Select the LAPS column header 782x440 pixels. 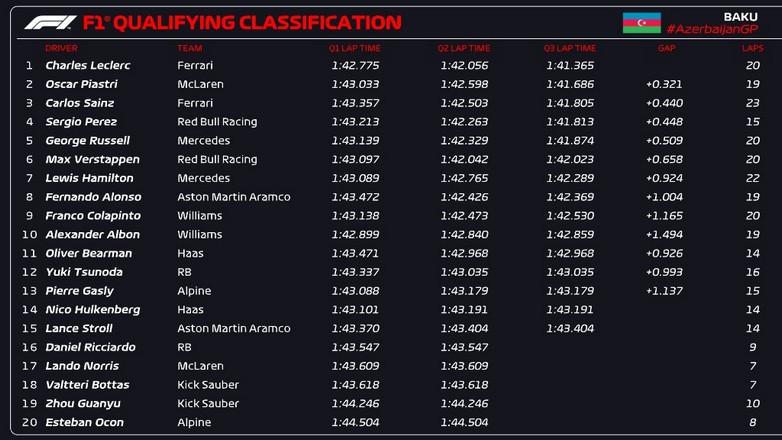coord(752,48)
